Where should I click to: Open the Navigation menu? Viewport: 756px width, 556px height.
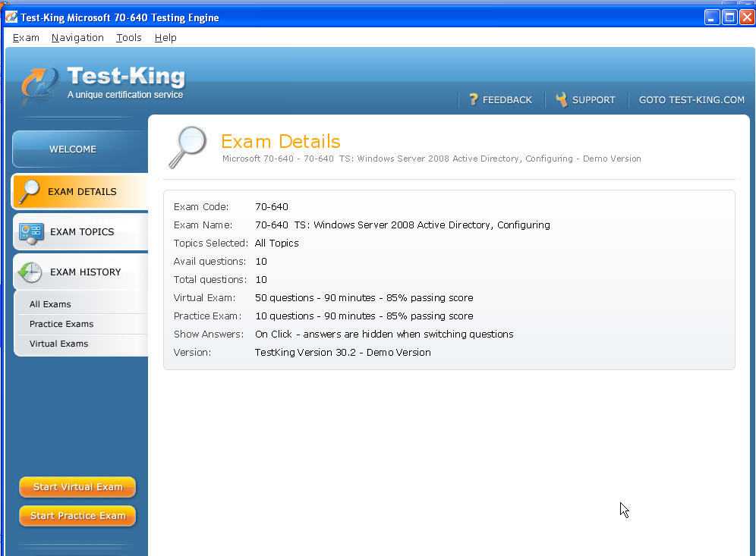pyautogui.click(x=77, y=37)
